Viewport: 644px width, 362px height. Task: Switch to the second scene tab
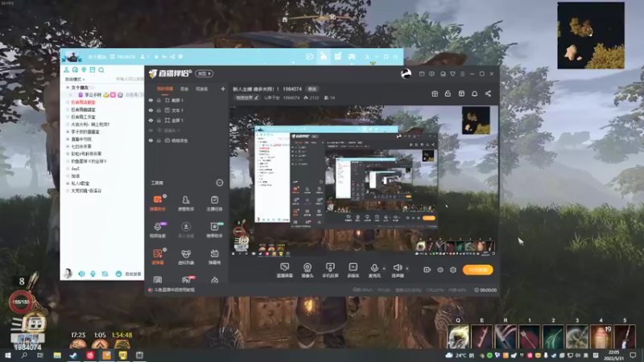pos(184,89)
